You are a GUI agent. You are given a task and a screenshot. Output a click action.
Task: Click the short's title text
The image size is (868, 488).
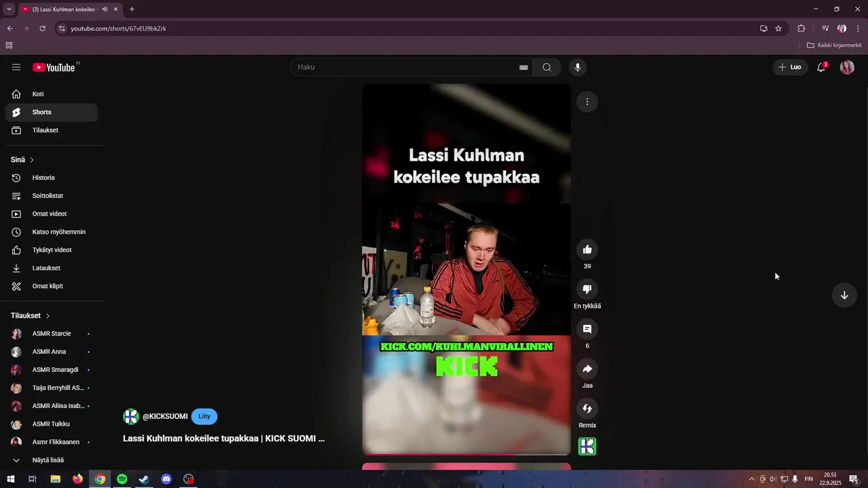click(x=224, y=439)
